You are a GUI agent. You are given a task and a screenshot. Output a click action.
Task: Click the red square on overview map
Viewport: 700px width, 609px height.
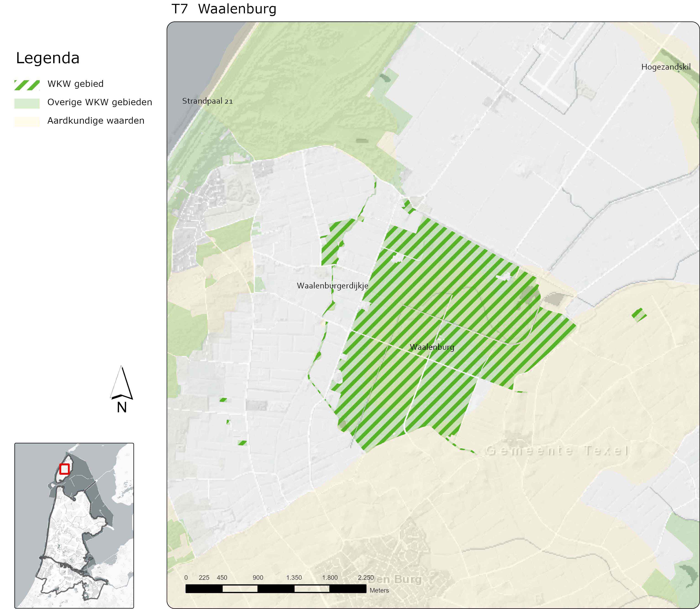(x=64, y=469)
